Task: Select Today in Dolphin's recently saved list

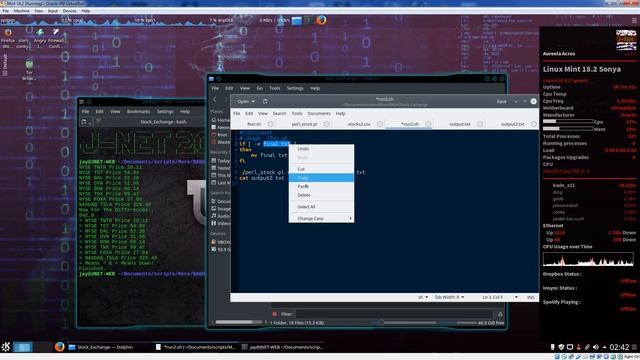Action: (x=220, y=161)
